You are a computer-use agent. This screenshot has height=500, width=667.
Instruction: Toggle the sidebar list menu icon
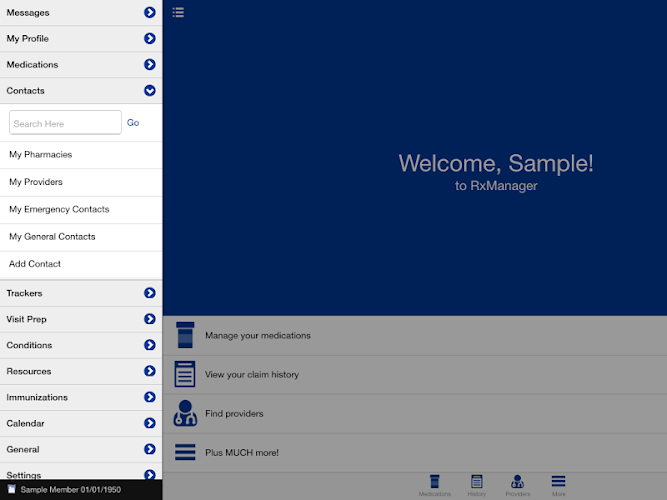coord(178,12)
